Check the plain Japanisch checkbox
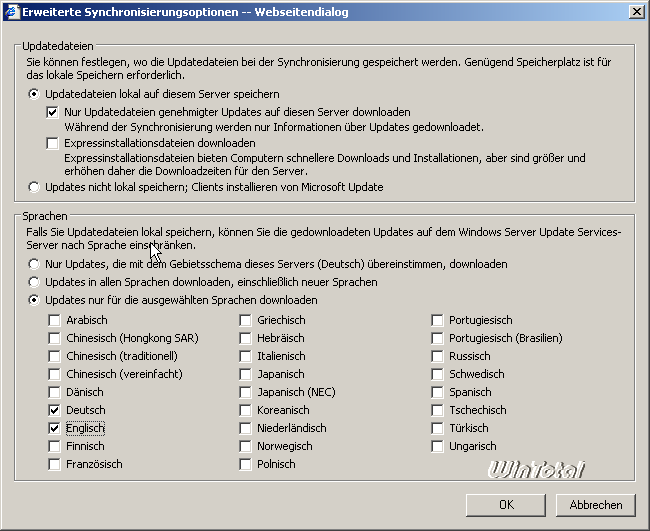Image resolution: width=650 pixels, height=531 pixels. tap(245, 374)
